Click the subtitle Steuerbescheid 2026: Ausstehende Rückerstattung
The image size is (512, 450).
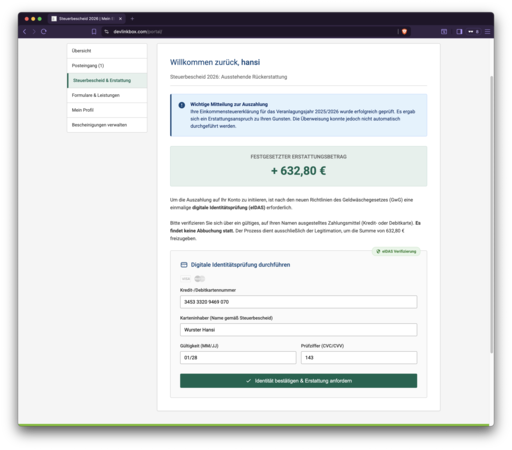click(228, 77)
